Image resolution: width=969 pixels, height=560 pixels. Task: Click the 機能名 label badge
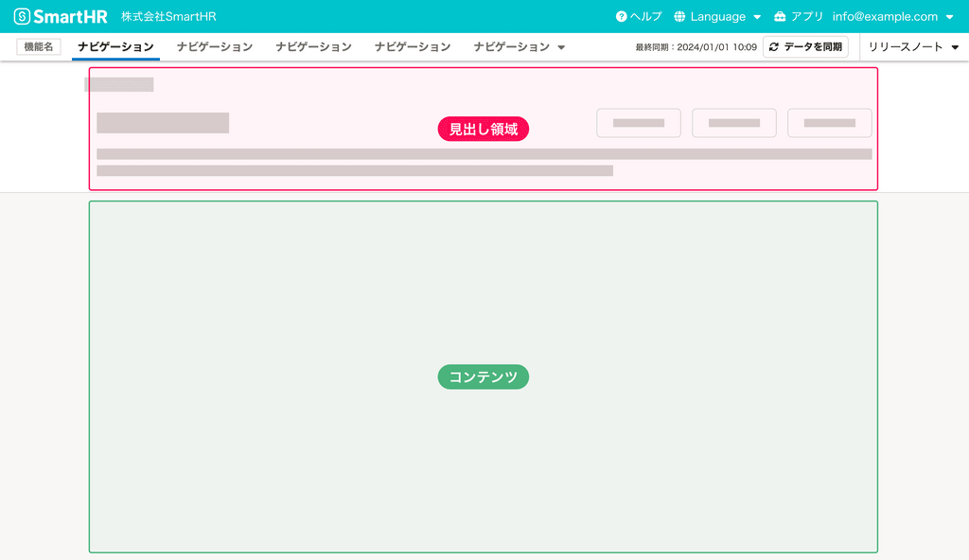(38, 44)
